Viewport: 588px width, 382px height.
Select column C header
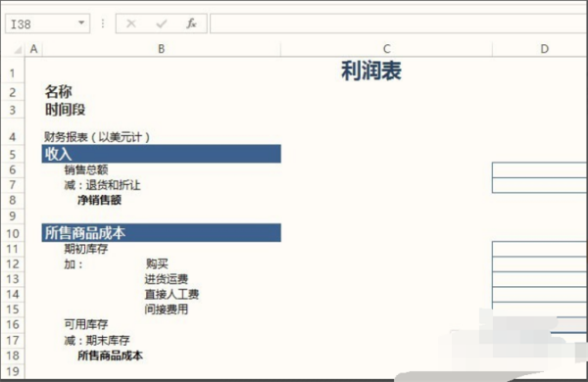coord(387,49)
